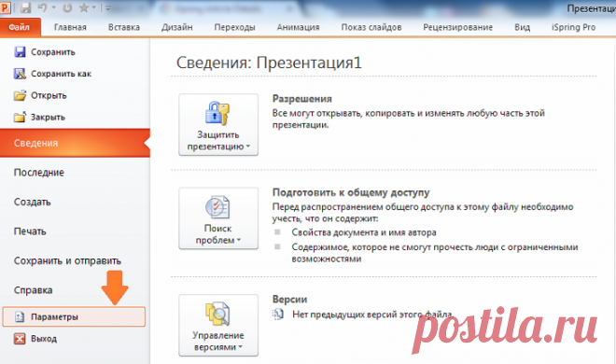Expand the Управление версиями dropdown button

[x=218, y=326]
